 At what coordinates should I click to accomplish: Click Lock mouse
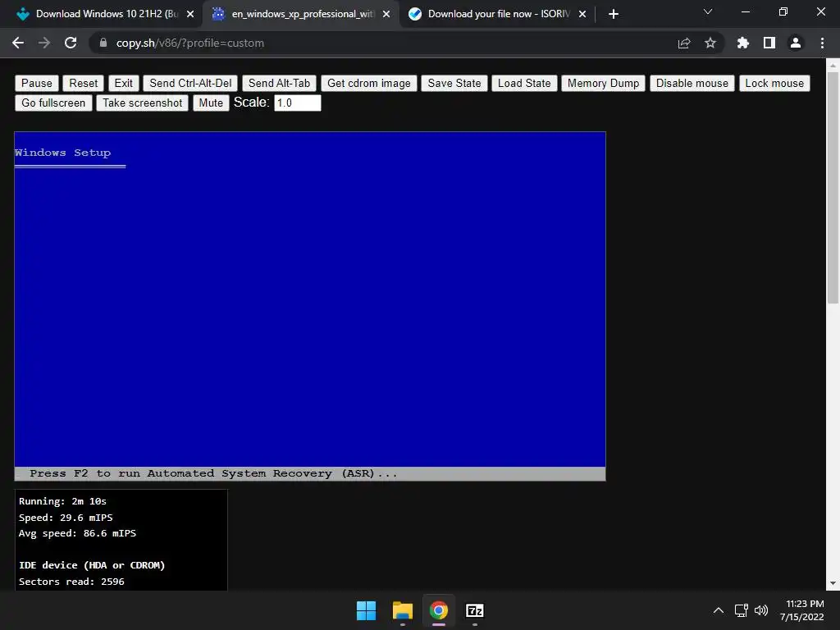point(774,83)
